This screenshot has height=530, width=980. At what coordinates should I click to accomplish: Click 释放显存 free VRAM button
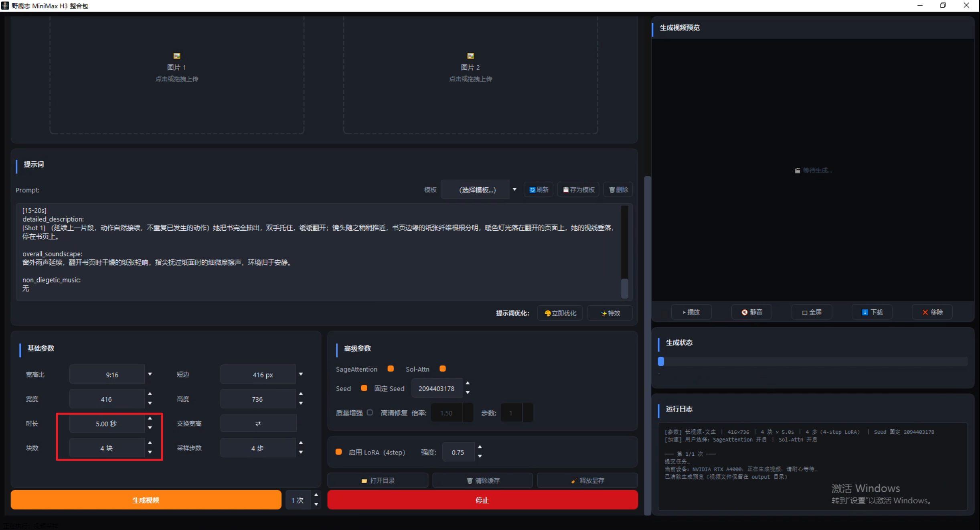587,480
